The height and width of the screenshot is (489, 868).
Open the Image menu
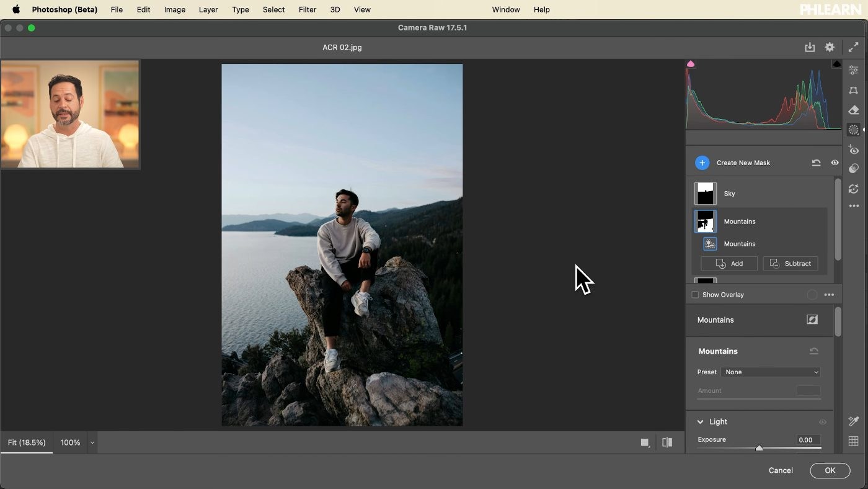pos(175,9)
